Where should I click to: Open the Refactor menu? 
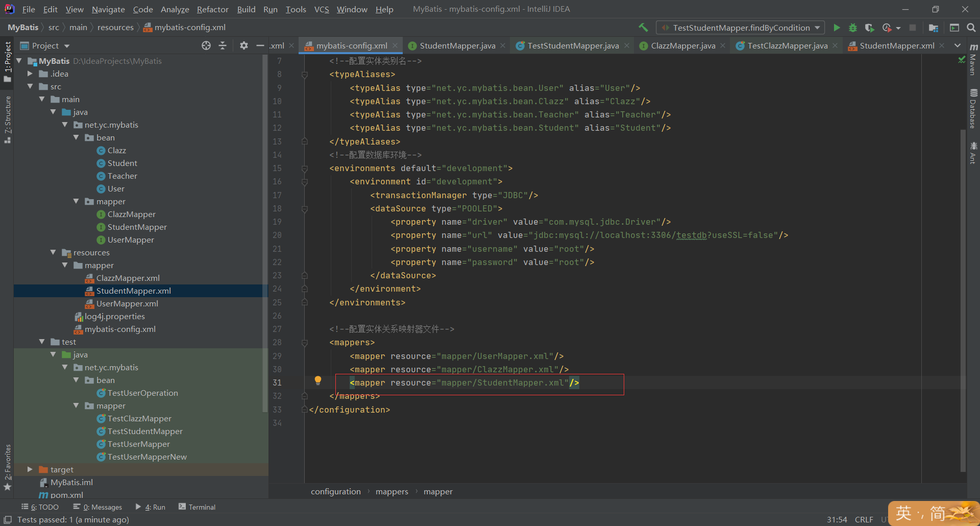tap(212, 9)
